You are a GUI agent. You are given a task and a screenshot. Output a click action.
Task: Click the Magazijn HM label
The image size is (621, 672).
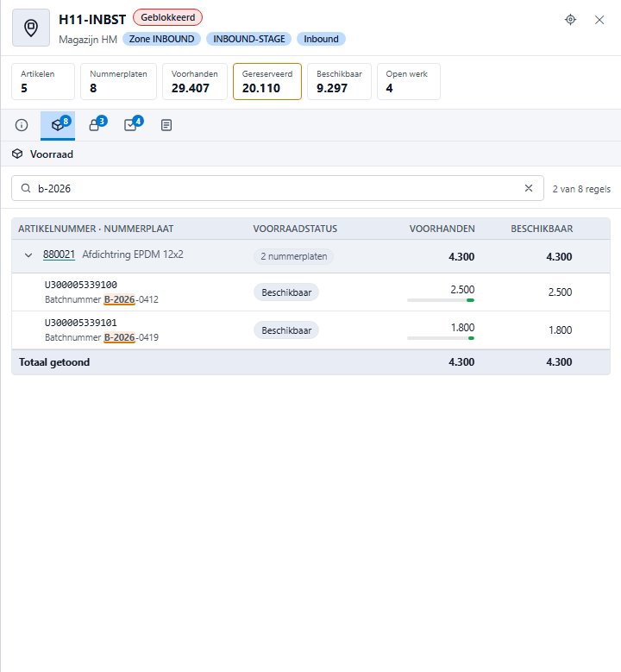[88, 40]
